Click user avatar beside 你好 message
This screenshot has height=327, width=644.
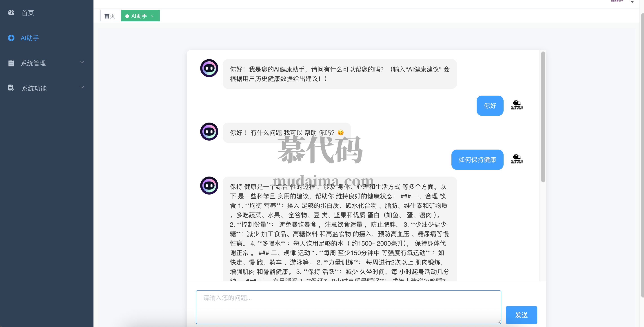pos(517,105)
